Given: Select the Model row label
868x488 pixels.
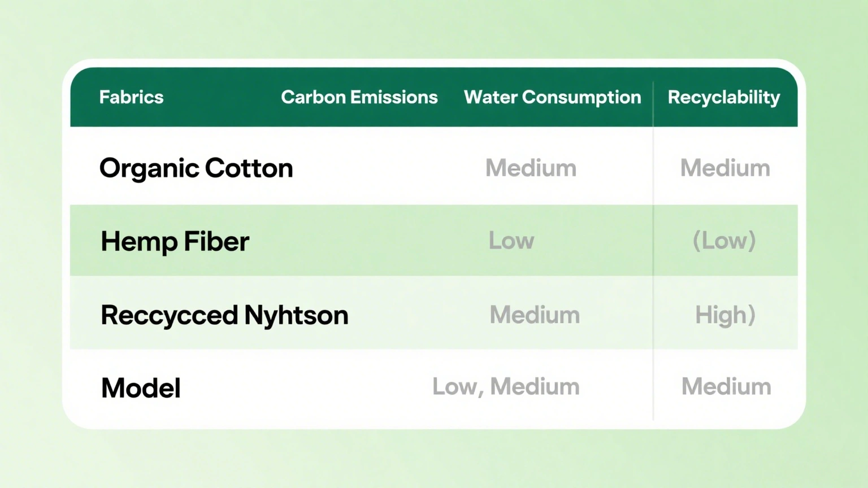Looking at the screenshot, I should pyautogui.click(x=141, y=388).
